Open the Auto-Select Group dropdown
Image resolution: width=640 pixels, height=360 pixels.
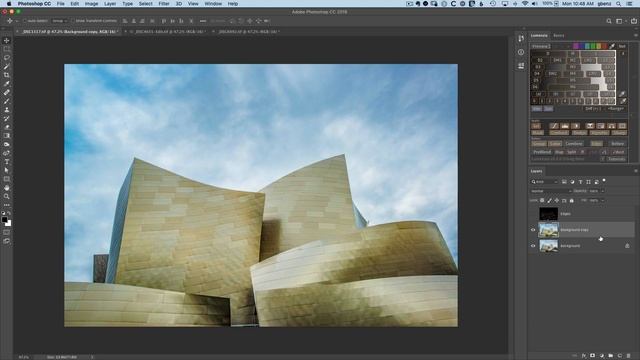tap(60, 21)
